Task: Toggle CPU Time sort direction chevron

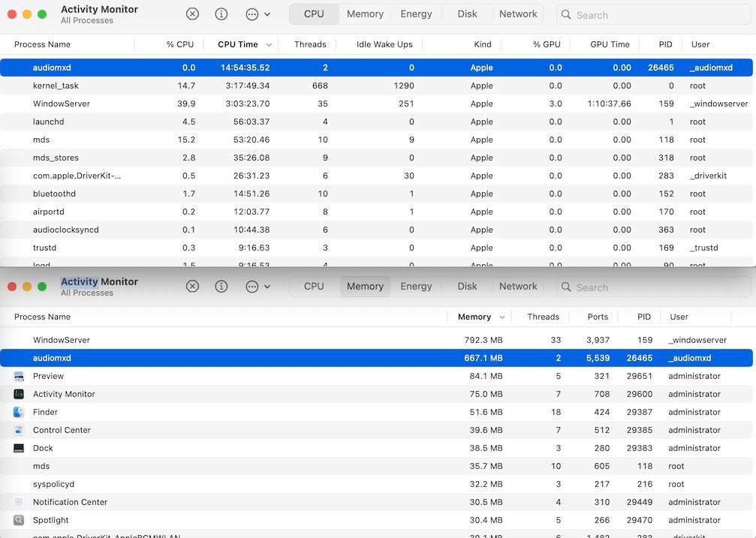Action: pyautogui.click(x=269, y=45)
